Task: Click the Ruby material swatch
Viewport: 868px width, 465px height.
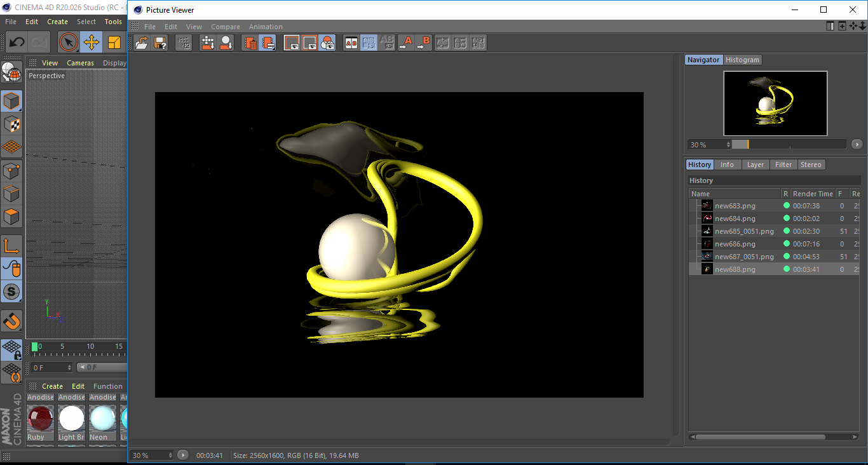Action: (40, 419)
